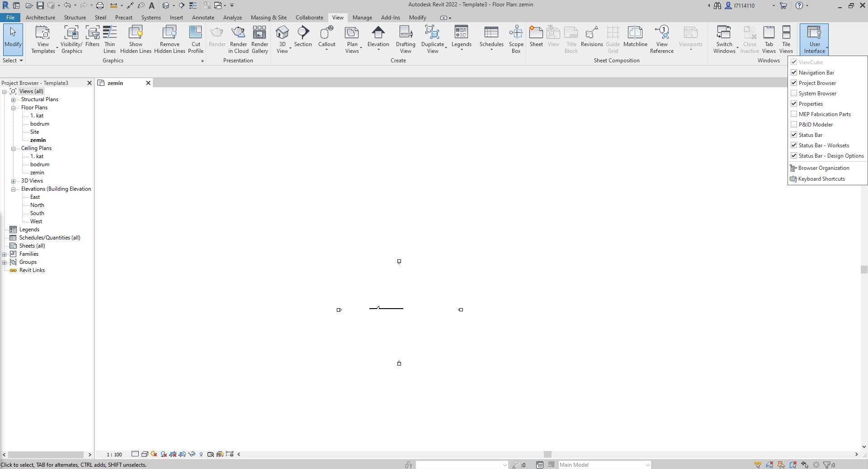Click the Tile Views icon
The image size is (868, 469).
(x=786, y=33)
